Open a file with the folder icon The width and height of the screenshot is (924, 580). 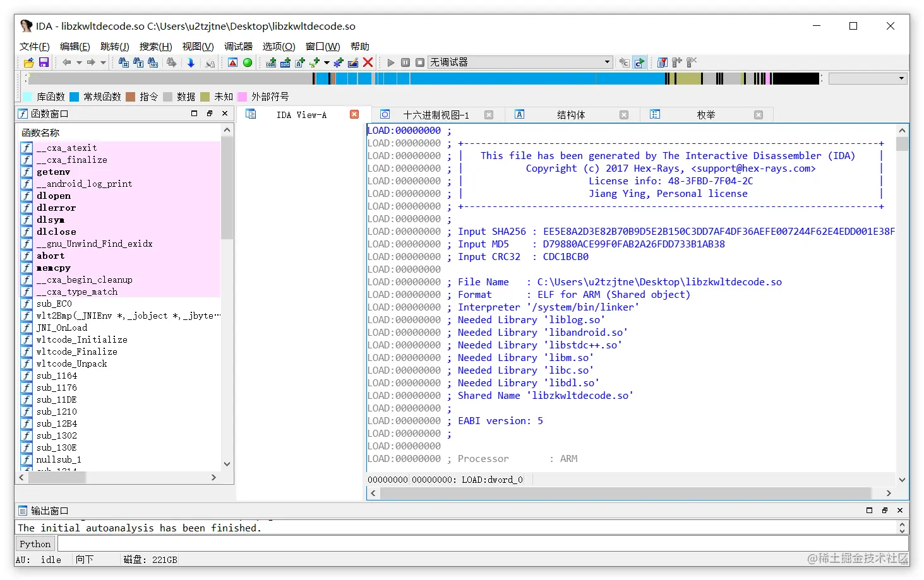pos(28,62)
